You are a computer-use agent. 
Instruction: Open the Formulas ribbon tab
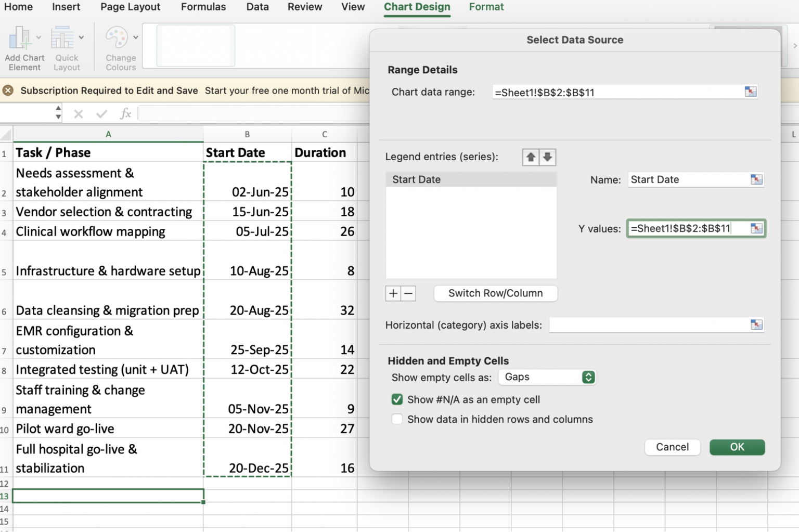(203, 7)
